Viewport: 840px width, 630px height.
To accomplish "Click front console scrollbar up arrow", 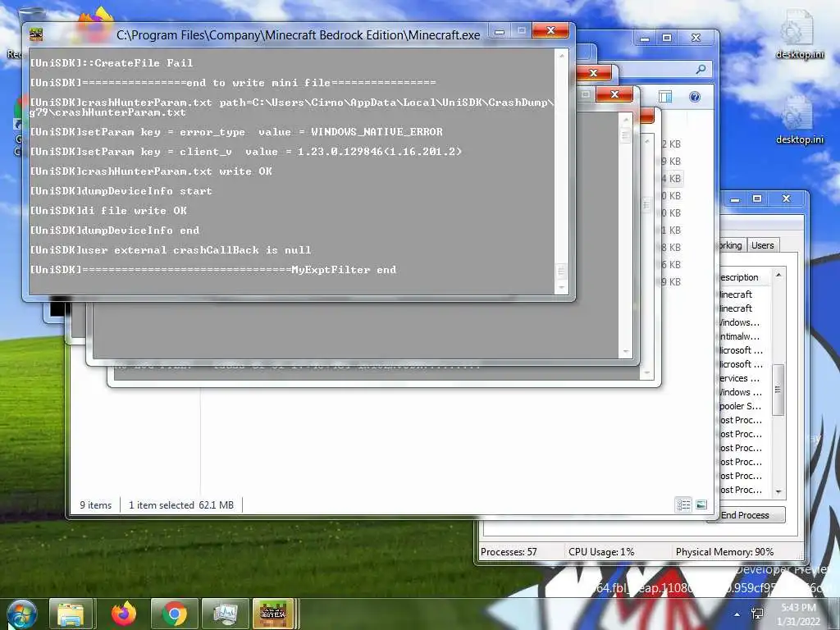I will (x=561, y=56).
